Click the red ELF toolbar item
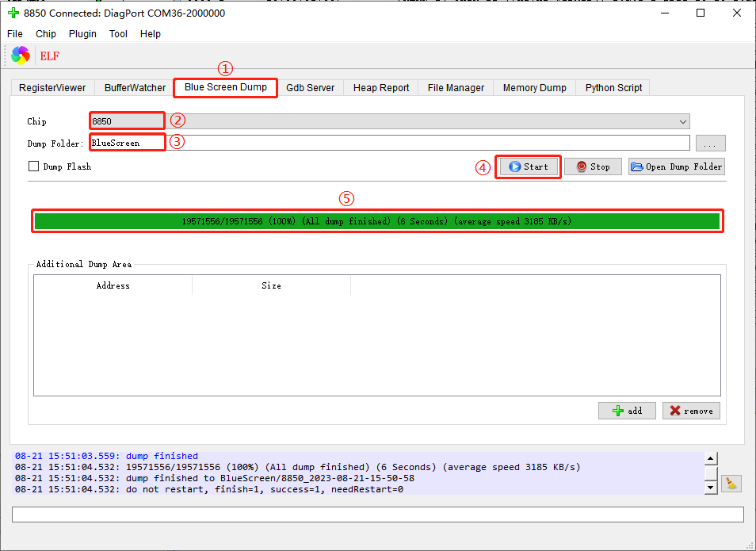The image size is (756, 551). pyautogui.click(x=49, y=55)
